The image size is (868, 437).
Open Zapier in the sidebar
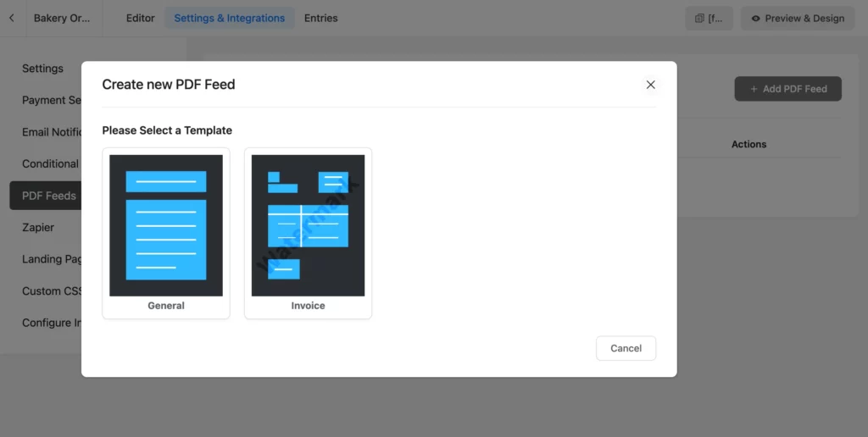(x=38, y=227)
